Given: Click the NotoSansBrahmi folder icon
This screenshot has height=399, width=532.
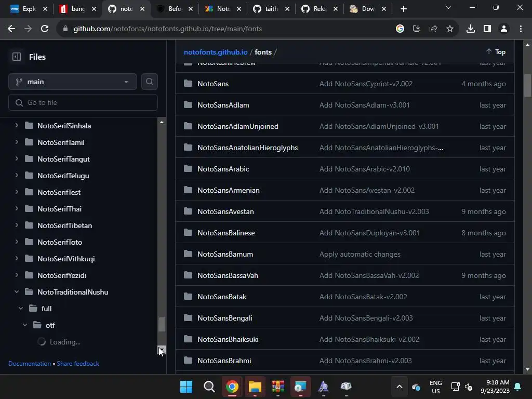Looking at the screenshot, I should coord(188,361).
